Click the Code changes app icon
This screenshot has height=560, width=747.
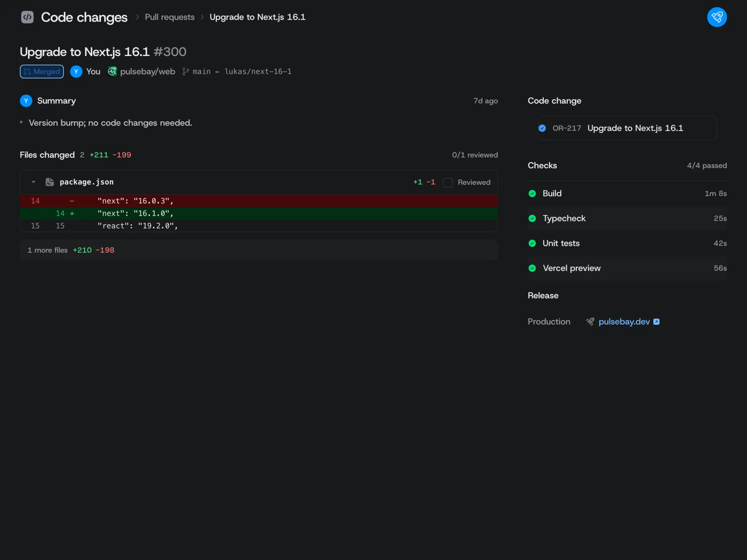pos(27,17)
